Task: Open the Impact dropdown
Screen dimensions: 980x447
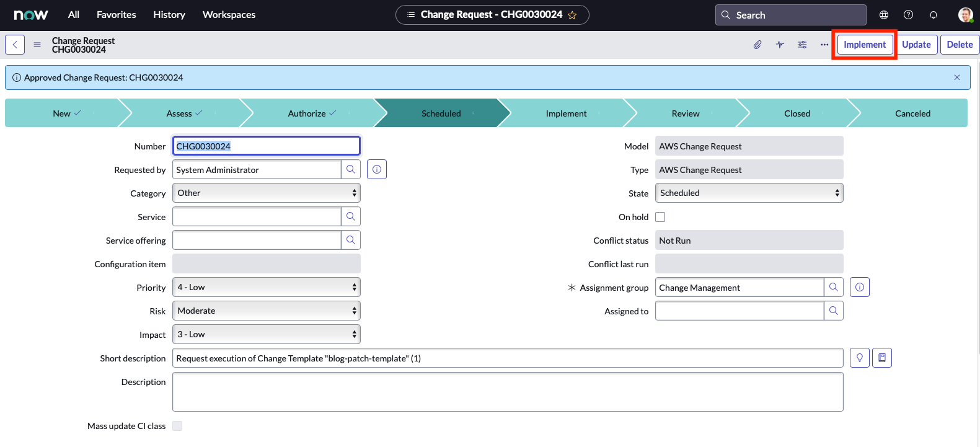Action: [x=267, y=334]
